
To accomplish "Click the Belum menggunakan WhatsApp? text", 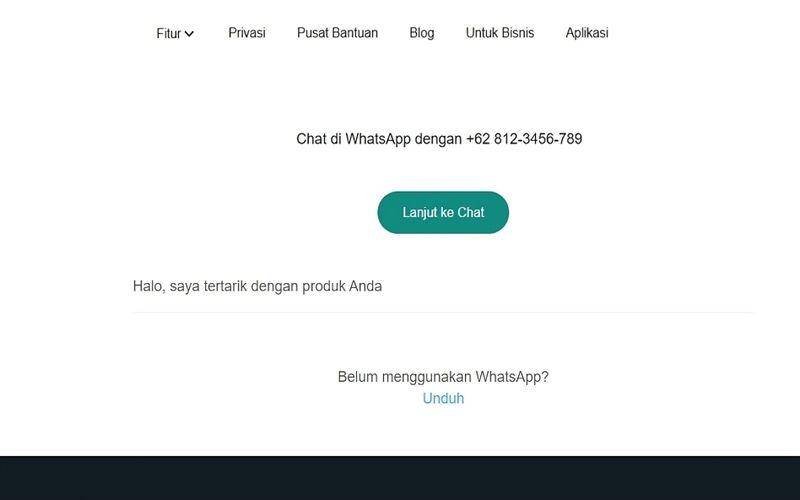I will click(x=443, y=377).
